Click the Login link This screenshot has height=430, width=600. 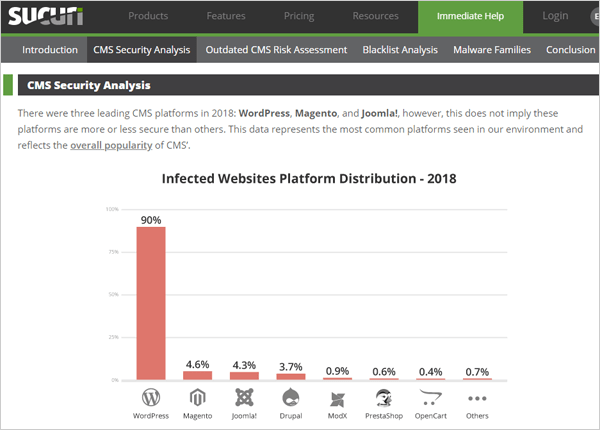[x=555, y=16]
